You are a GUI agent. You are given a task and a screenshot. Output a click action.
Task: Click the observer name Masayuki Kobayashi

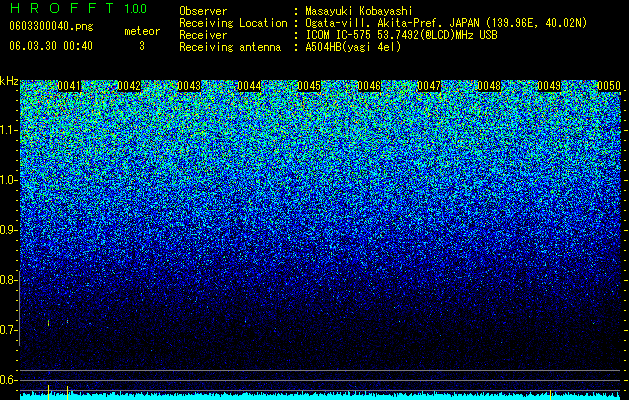tap(359, 11)
